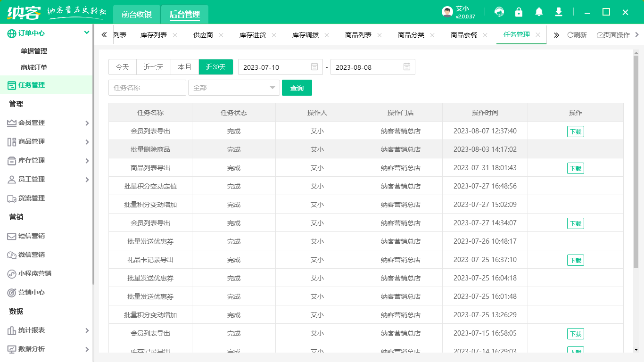The height and width of the screenshot is (362, 644).
Task: Open 任务管理 in the sidebar
Action: (x=46, y=85)
